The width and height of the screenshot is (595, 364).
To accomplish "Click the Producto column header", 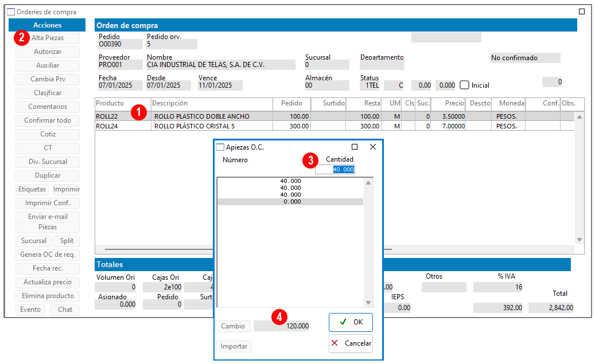I will tap(123, 103).
